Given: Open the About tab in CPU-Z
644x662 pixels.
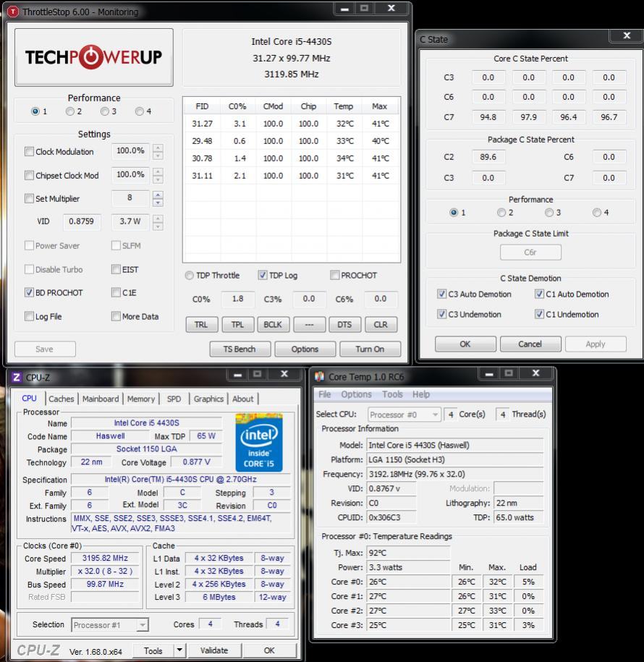Looking at the screenshot, I should 243,399.
